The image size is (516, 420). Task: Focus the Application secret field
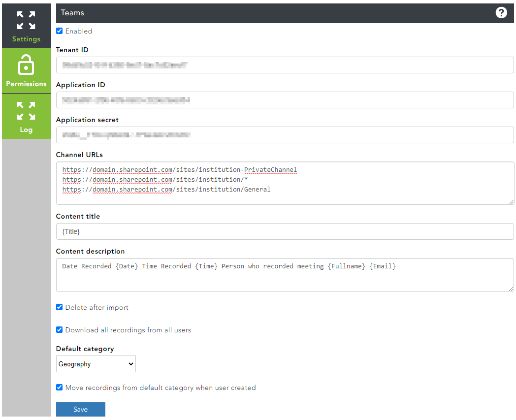tap(285, 135)
